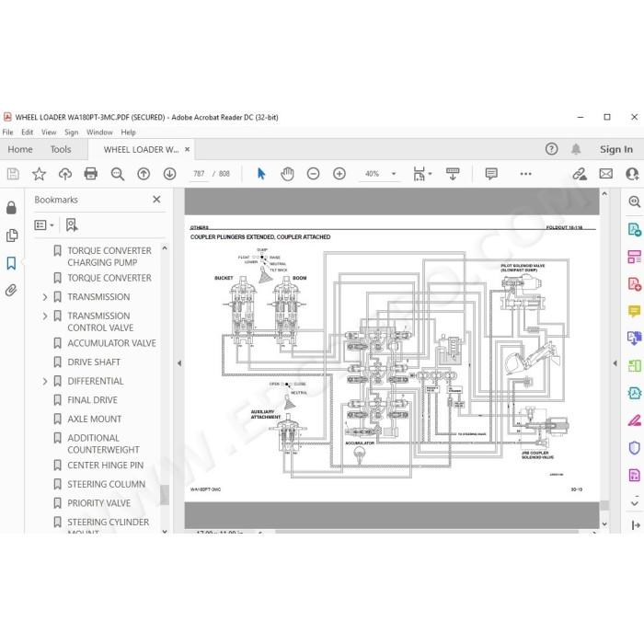Open the View menu
644x644 pixels.
49,132
